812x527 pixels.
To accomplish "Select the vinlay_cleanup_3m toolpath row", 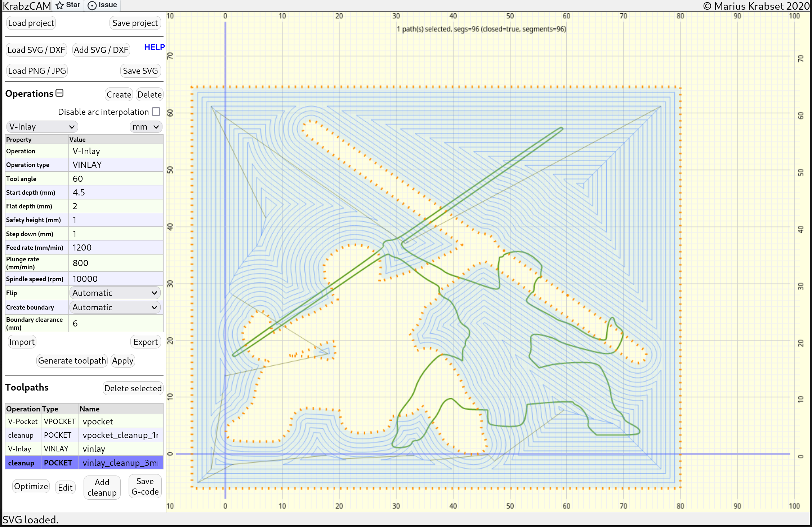I will click(84, 463).
